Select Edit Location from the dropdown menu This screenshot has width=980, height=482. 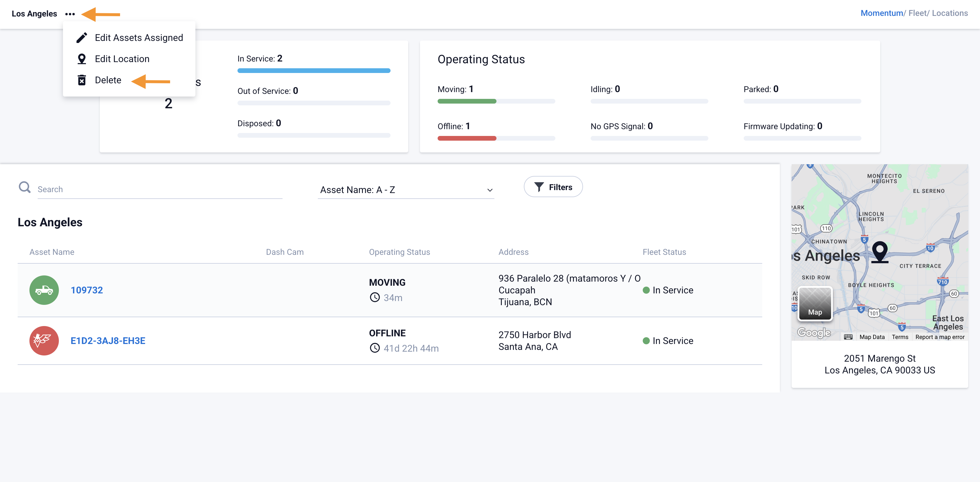(x=122, y=59)
